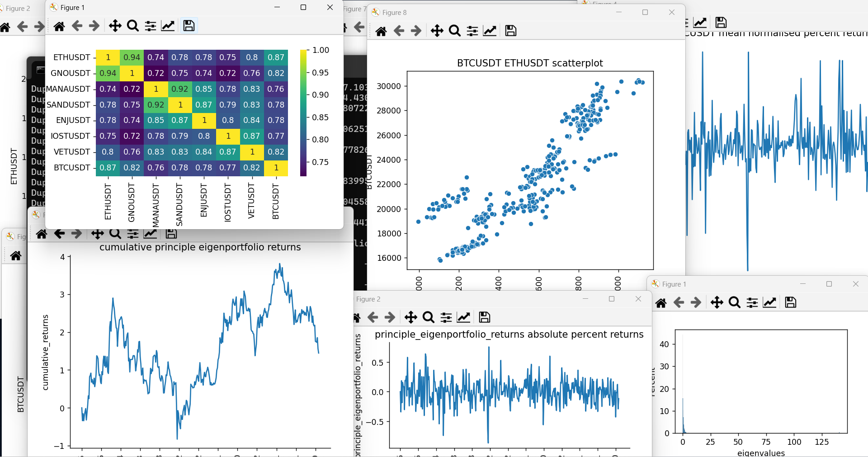Reset view with Home icon in Figure 1 heatmap
The height and width of the screenshot is (457, 868).
[59, 26]
